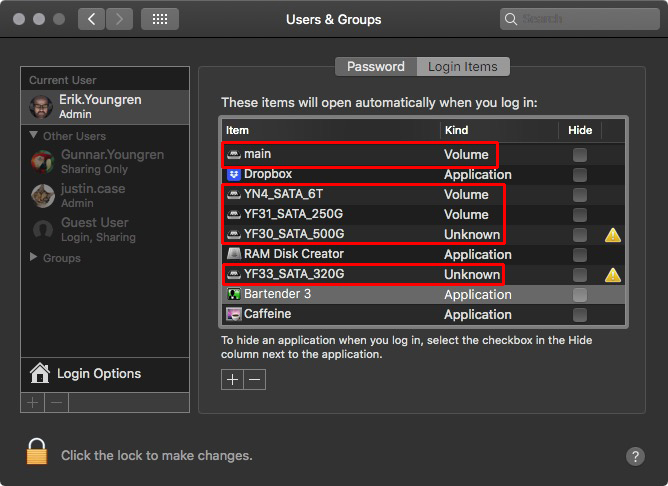Click the show all preferences grid icon
668x486 pixels.
point(160,19)
